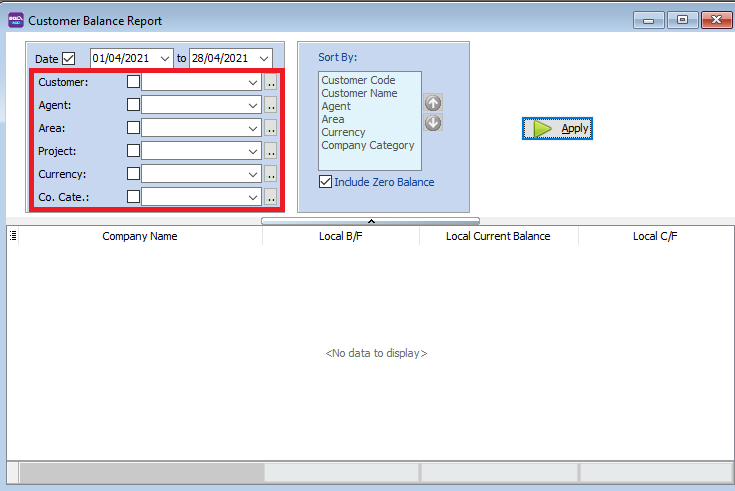Collapse the filter panel using the splitter arrow
This screenshot has width=735, height=491.
click(370, 220)
